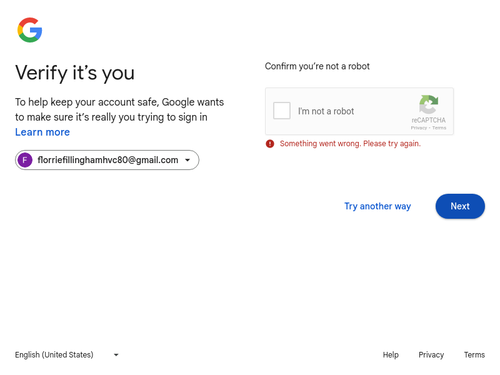The image size is (500, 375).
Task: Click the Google logo icon
Action: point(30,30)
